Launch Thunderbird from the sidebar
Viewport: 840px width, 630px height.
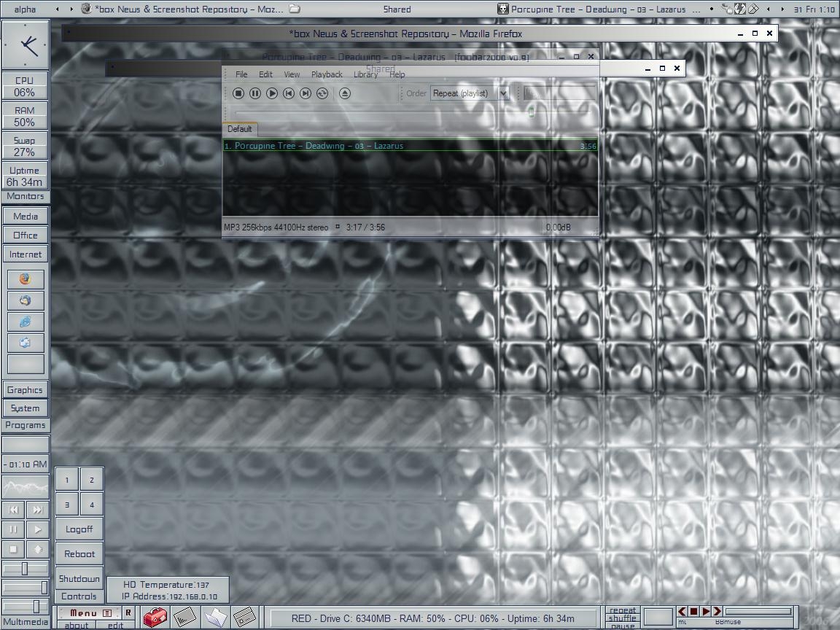click(x=26, y=300)
